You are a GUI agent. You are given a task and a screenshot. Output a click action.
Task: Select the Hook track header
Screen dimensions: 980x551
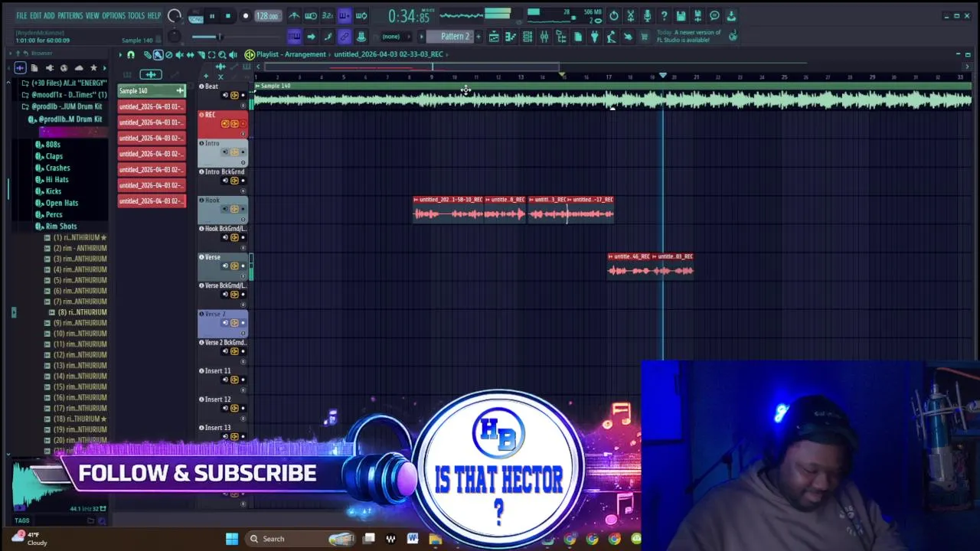(x=223, y=210)
